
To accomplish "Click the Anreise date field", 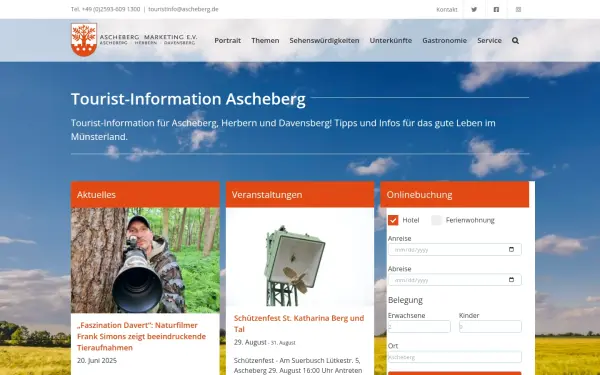I will click(x=455, y=249).
